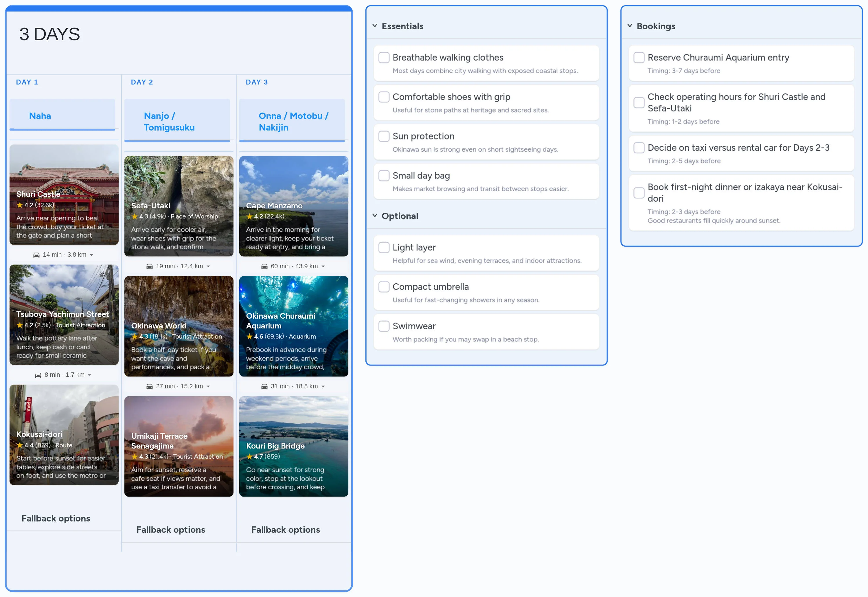The width and height of the screenshot is (868, 597).
Task: Click car icon for 60 min drive
Action: (x=264, y=266)
